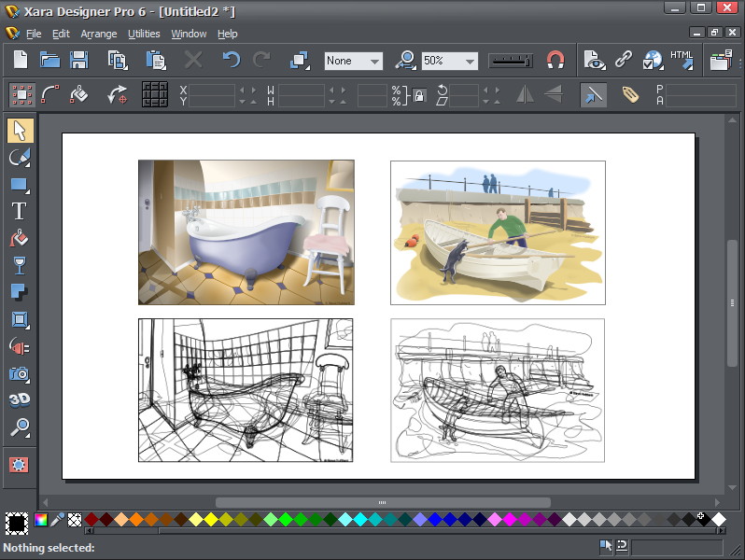
Task: Select the Rectangle shape tool
Action: coord(20,184)
